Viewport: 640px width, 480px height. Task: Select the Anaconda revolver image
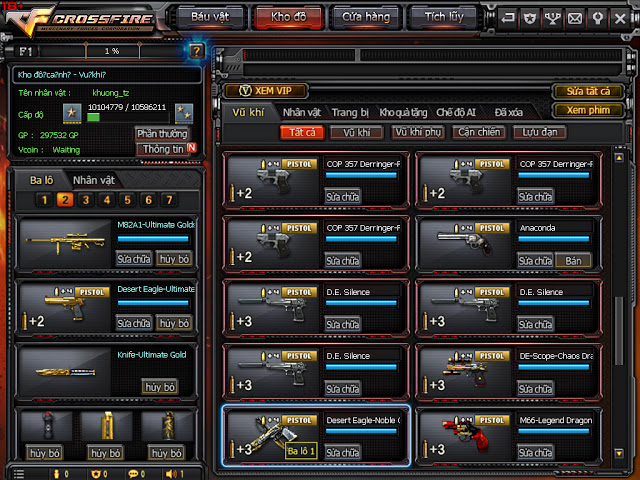pos(465,244)
